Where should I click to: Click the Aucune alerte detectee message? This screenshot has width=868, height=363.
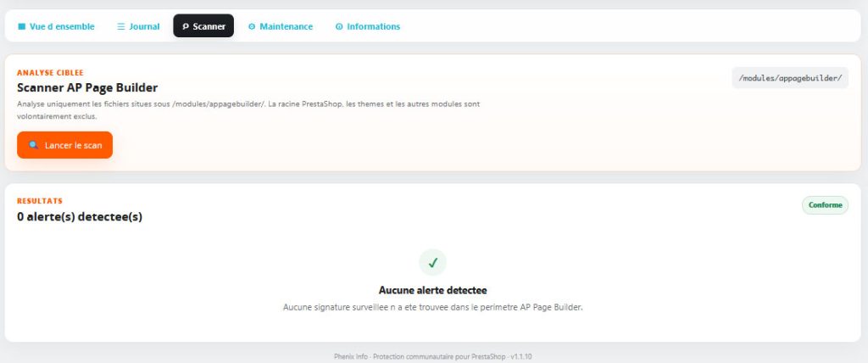click(x=433, y=290)
